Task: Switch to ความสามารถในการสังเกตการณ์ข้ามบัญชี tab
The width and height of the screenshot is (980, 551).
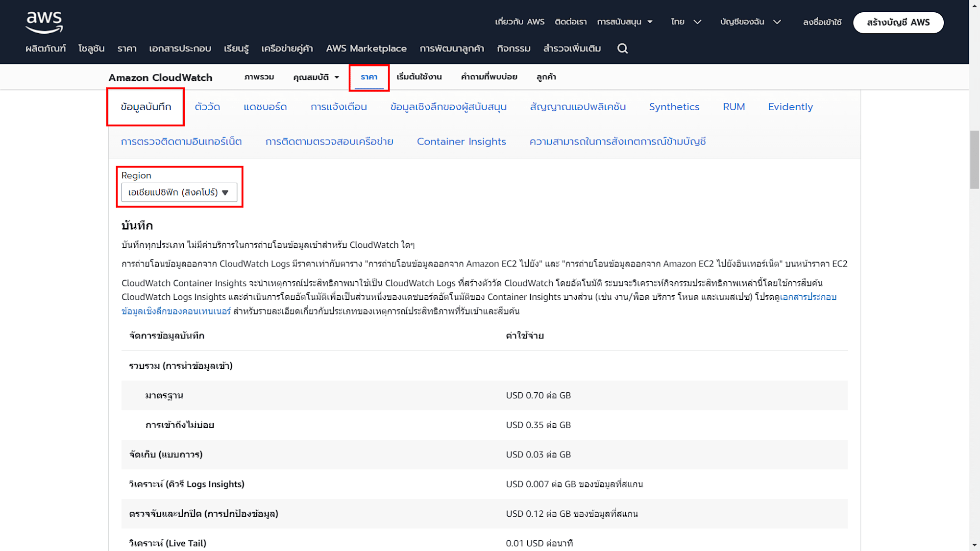Action: pyautogui.click(x=617, y=142)
